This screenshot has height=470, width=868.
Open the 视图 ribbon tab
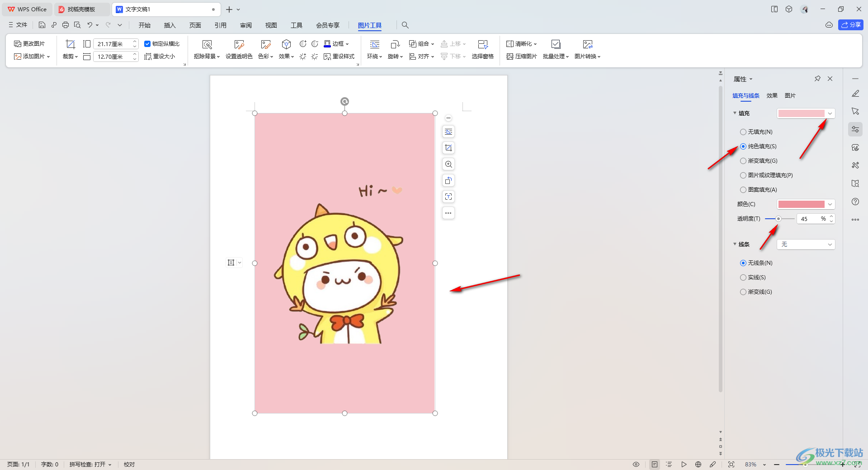tap(271, 25)
